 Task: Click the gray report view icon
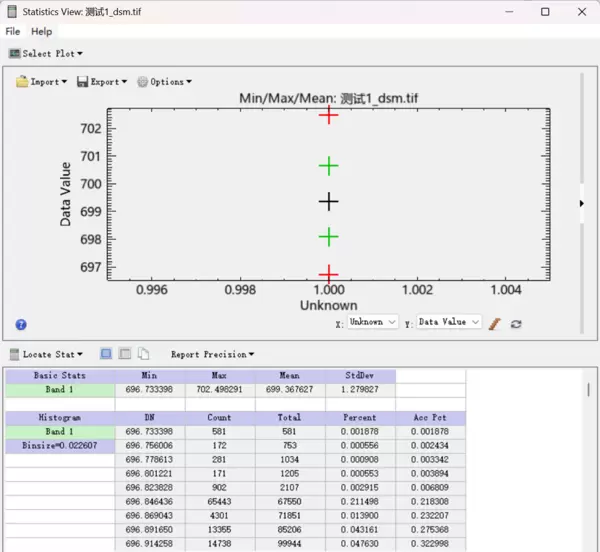(125, 354)
